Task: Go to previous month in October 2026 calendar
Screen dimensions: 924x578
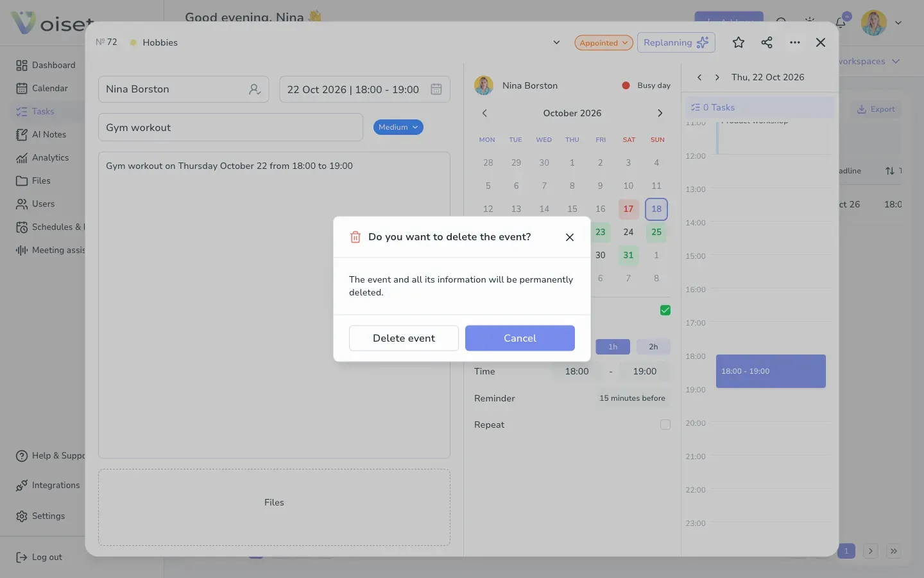Action: (484, 113)
